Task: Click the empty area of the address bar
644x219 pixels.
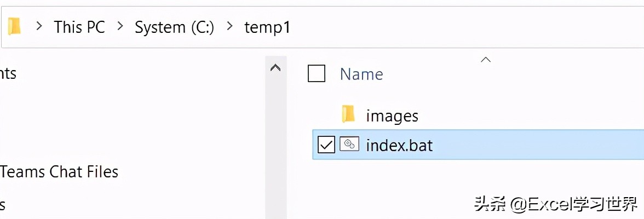Action: pyautogui.click(x=465, y=27)
